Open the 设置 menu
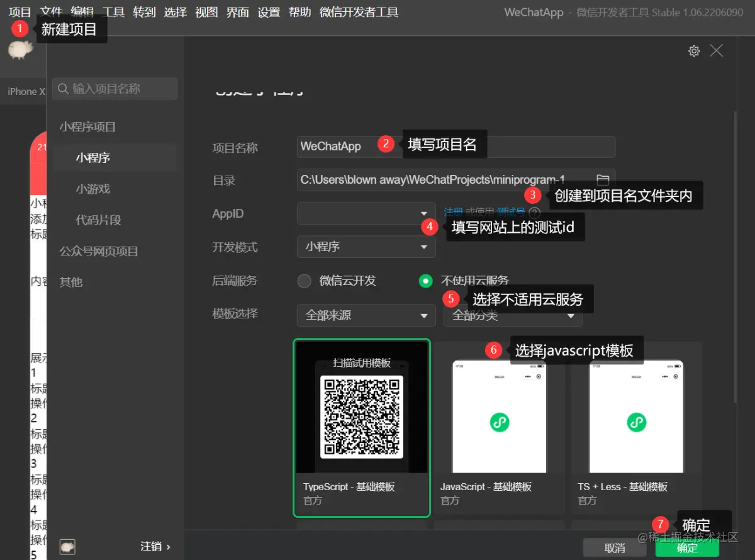755x560 pixels. coord(269,12)
